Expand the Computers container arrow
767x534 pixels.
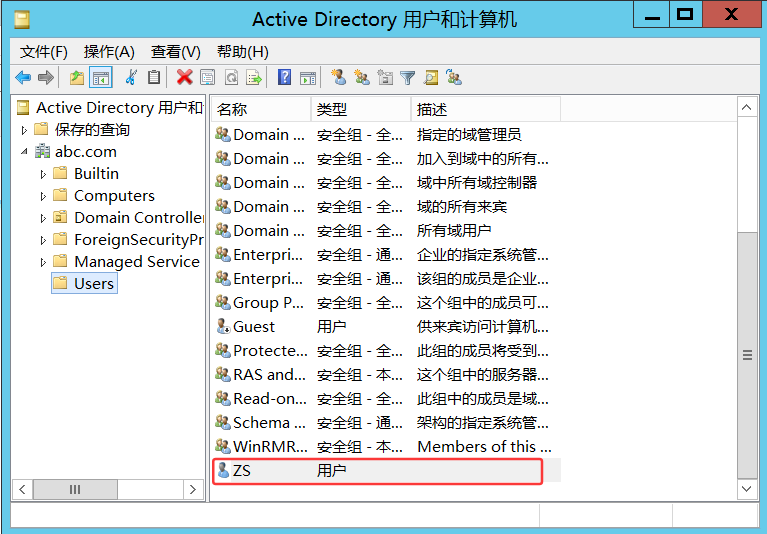click(43, 196)
